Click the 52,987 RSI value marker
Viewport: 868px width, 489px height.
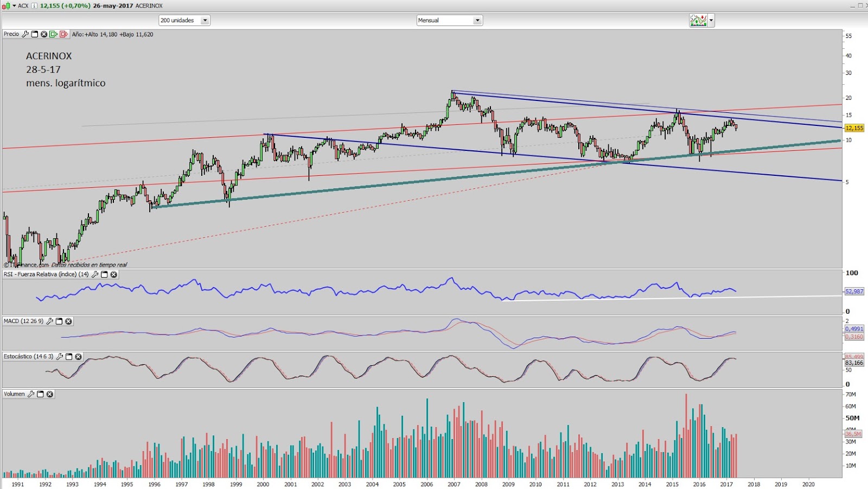pos(854,291)
